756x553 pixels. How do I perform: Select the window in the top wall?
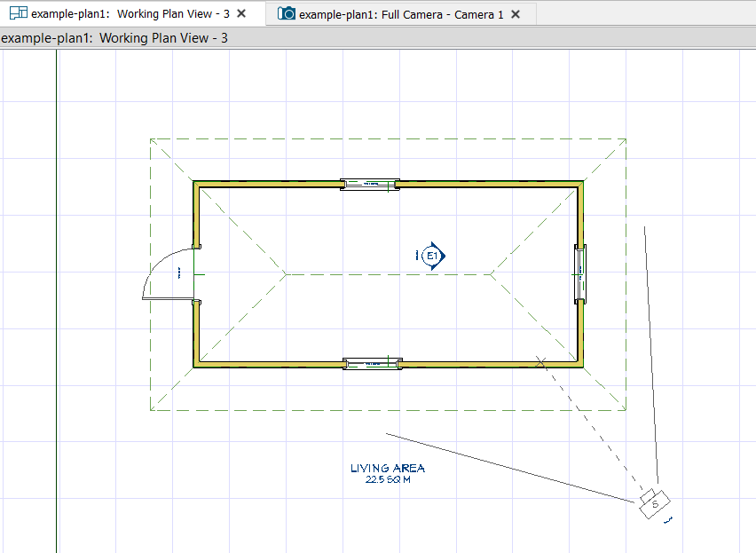[370, 185]
